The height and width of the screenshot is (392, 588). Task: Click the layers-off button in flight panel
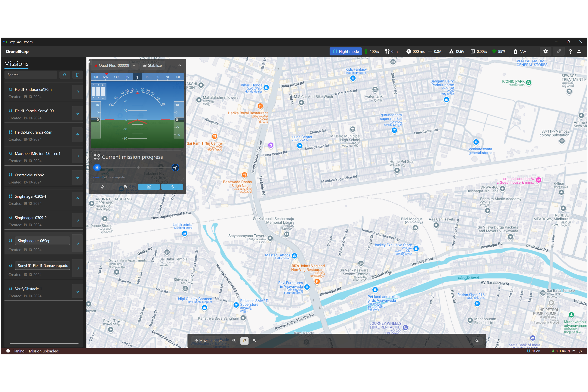tap(126, 187)
